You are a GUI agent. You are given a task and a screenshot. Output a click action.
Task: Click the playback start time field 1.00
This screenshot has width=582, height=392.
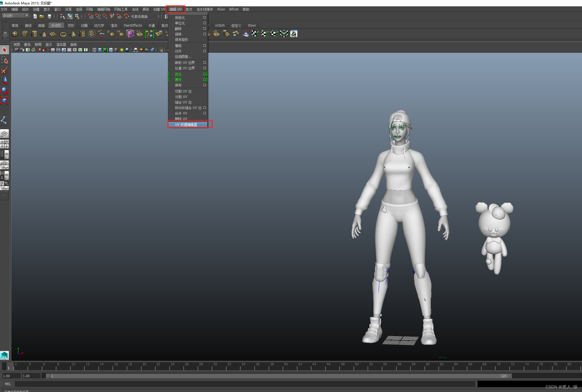click(31, 376)
